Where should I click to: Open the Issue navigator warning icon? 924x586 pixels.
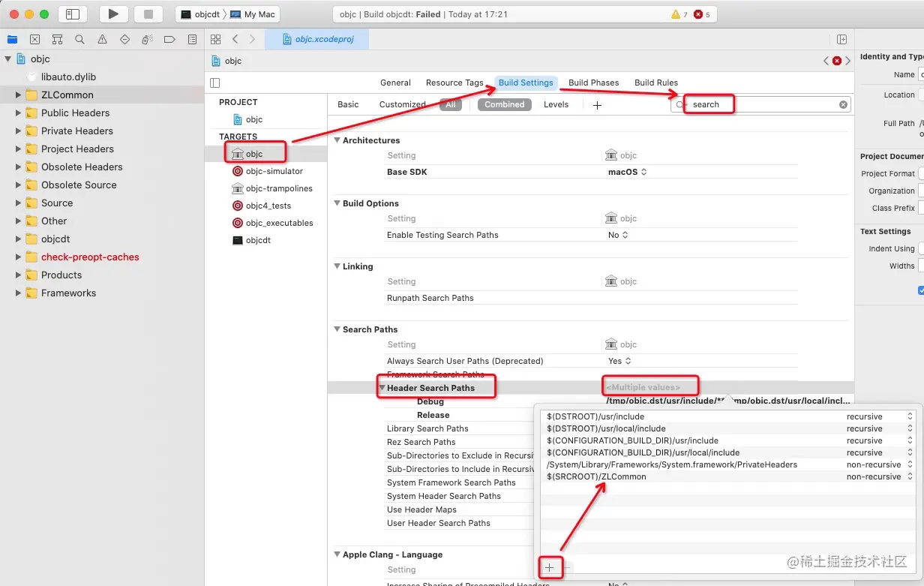point(102,39)
